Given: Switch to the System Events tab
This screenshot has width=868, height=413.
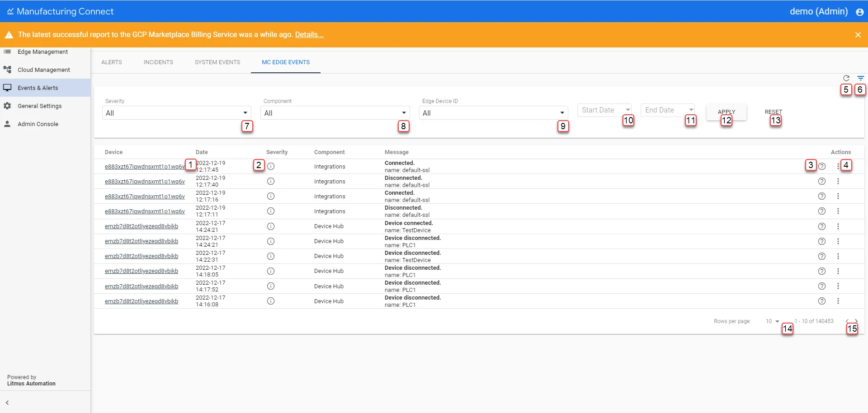Looking at the screenshot, I should (217, 62).
